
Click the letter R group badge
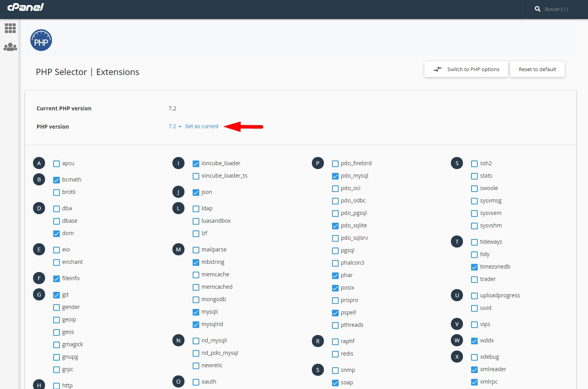(318, 341)
